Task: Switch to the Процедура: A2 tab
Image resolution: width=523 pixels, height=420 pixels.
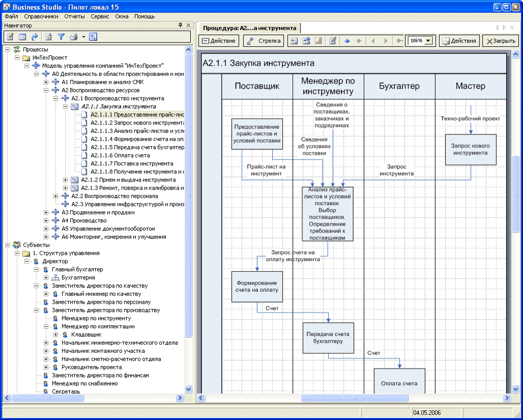Action: click(x=250, y=28)
